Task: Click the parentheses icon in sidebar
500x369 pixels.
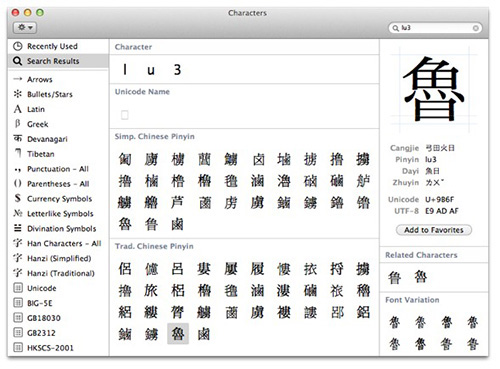Action: click(x=17, y=183)
